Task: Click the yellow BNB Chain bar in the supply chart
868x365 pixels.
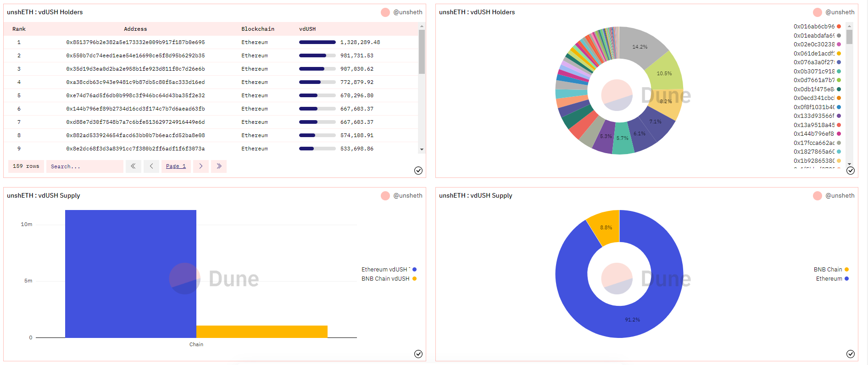Action: [x=262, y=332]
